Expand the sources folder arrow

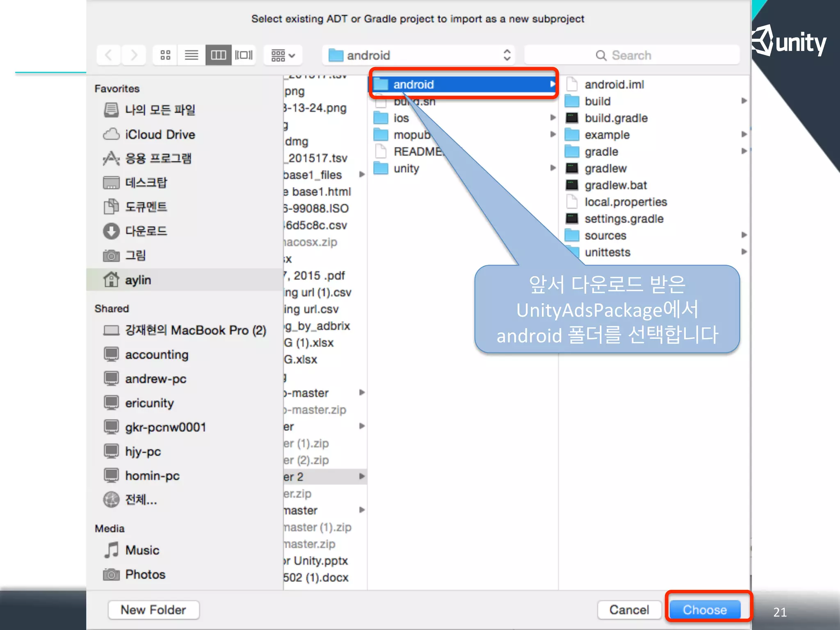(x=744, y=235)
